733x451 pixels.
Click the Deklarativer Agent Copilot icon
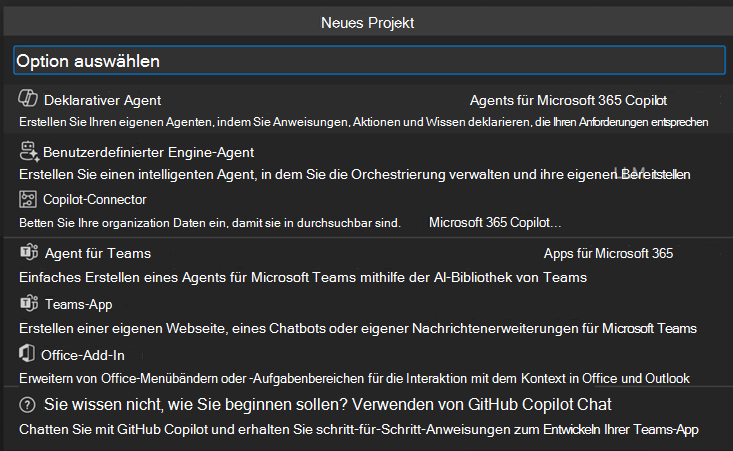28,99
